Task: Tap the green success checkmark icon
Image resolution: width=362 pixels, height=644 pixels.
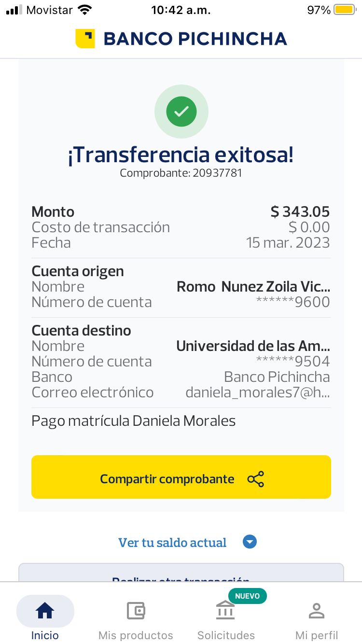Action: point(181,112)
